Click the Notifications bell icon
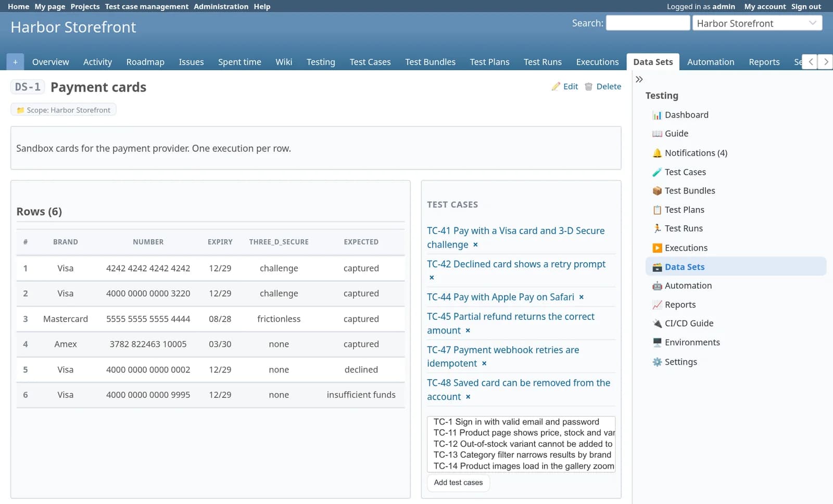Screen dimensions: 833x504 tap(657, 153)
